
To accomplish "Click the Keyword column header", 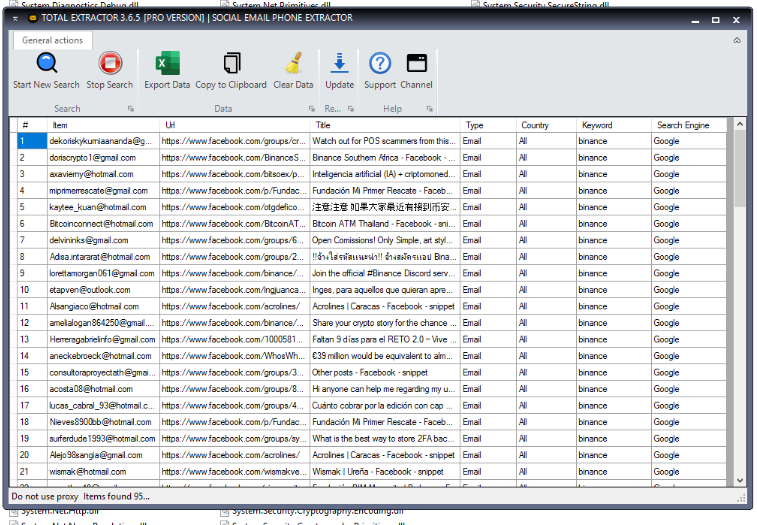I will pyautogui.click(x=612, y=125).
